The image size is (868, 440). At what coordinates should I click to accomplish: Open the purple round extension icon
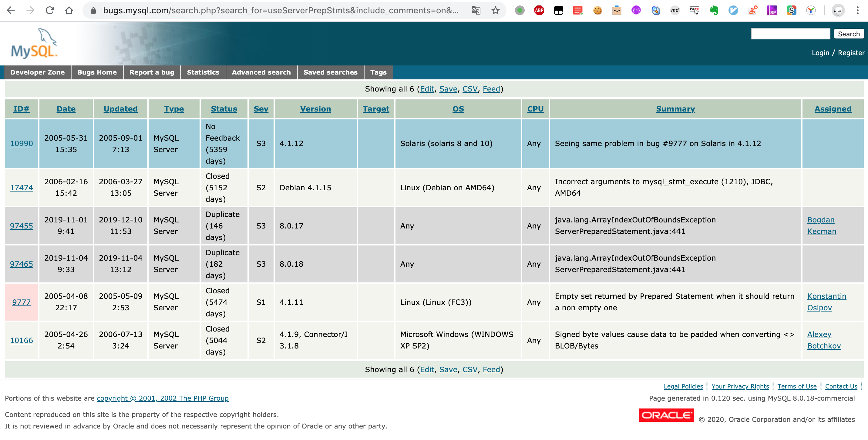[x=636, y=10]
